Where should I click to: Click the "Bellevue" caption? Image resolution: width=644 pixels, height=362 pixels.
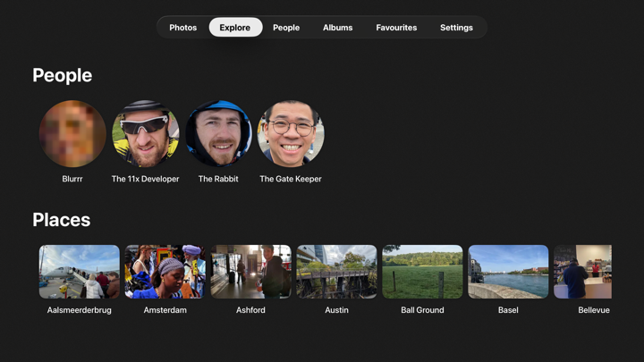pos(594,310)
